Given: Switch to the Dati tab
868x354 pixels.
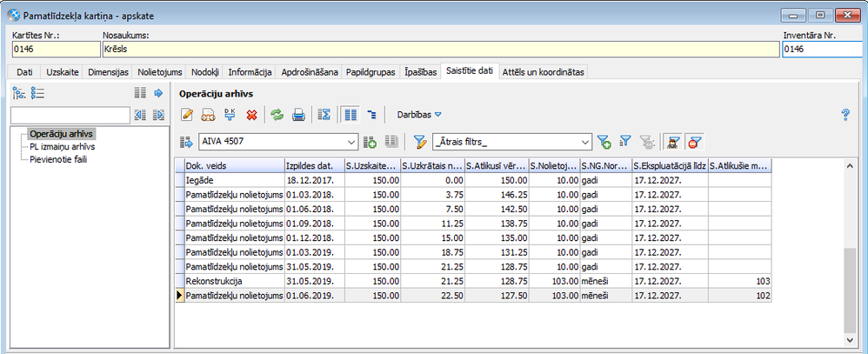Looking at the screenshot, I should [x=24, y=72].
